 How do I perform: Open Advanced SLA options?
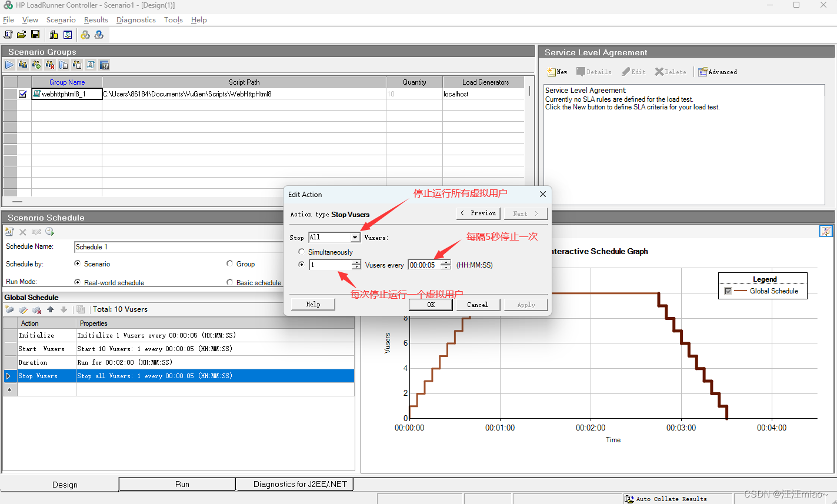click(717, 72)
